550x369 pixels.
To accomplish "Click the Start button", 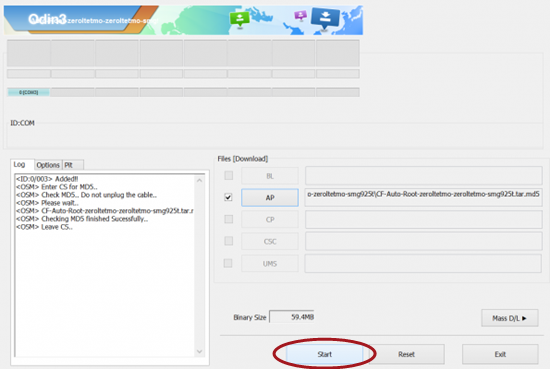I will click(x=324, y=354).
